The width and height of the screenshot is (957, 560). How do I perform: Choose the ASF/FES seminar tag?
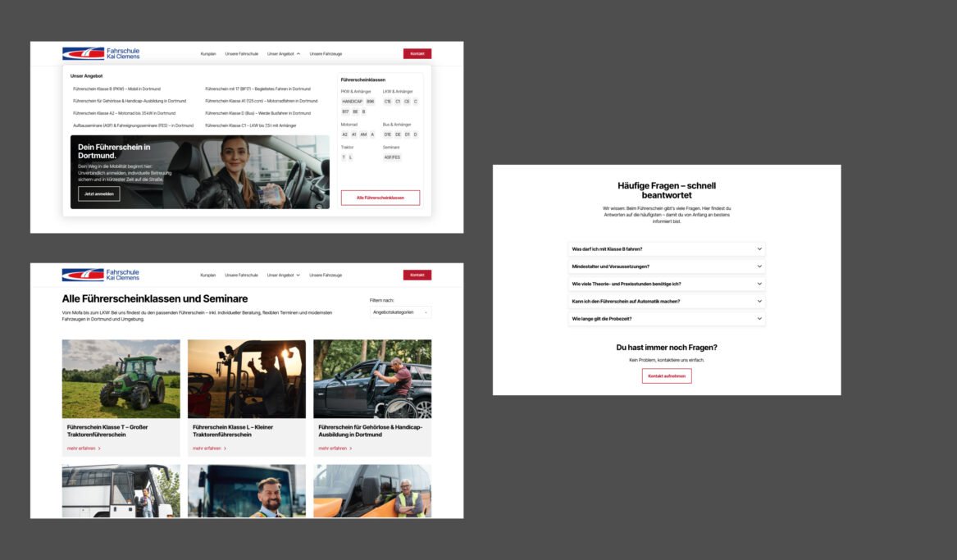point(392,157)
